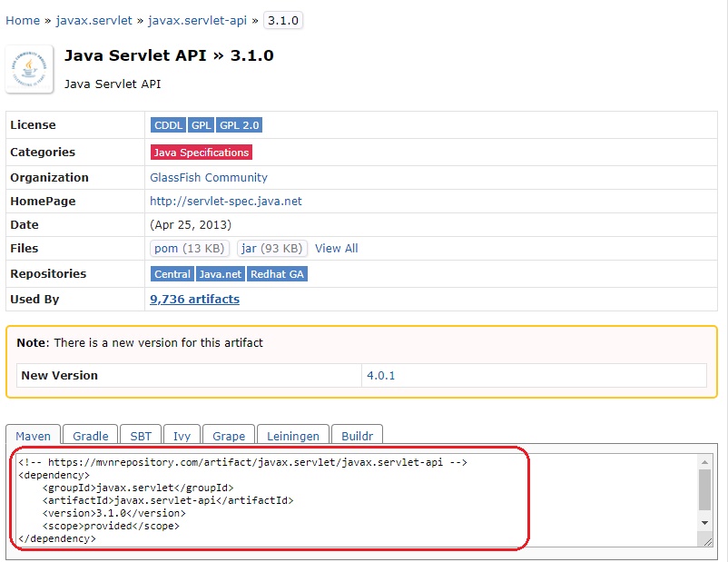Open the Redhat GA repository tag
This screenshot has height=562, width=728.
(277, 274)
